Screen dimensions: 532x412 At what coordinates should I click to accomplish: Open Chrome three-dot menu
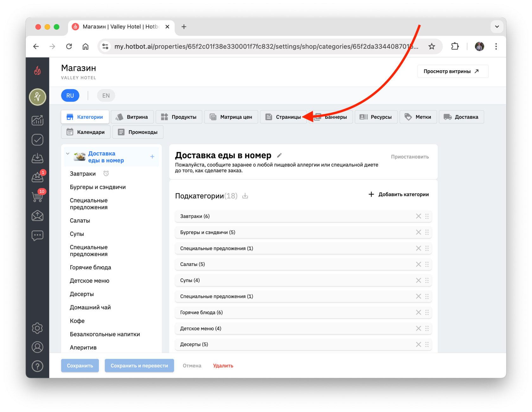tap(496, 47)
